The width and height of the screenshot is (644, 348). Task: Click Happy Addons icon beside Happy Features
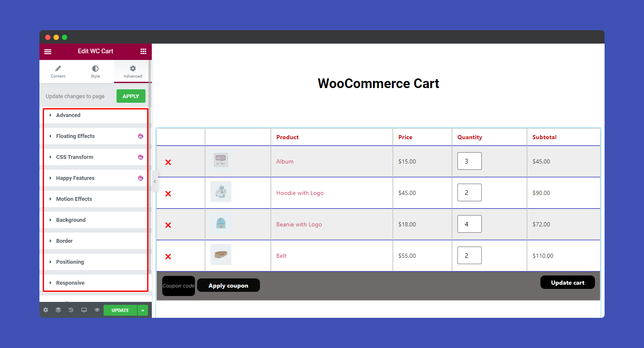point(141,178)
